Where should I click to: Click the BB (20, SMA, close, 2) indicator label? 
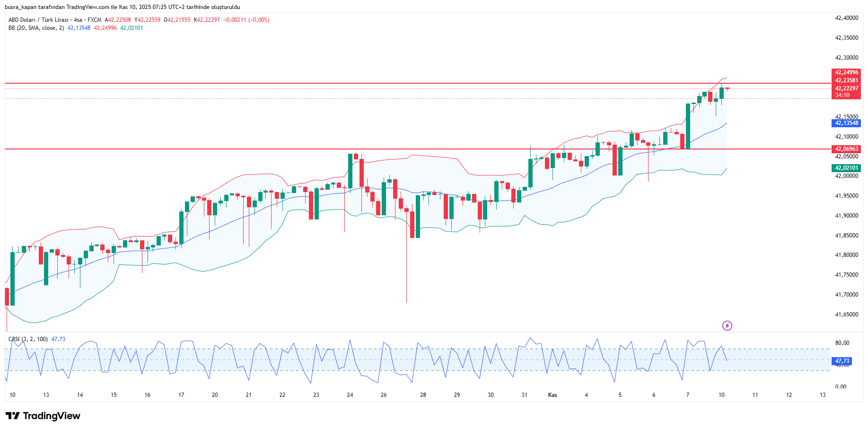pyautogui.click(x=36, y=28)
